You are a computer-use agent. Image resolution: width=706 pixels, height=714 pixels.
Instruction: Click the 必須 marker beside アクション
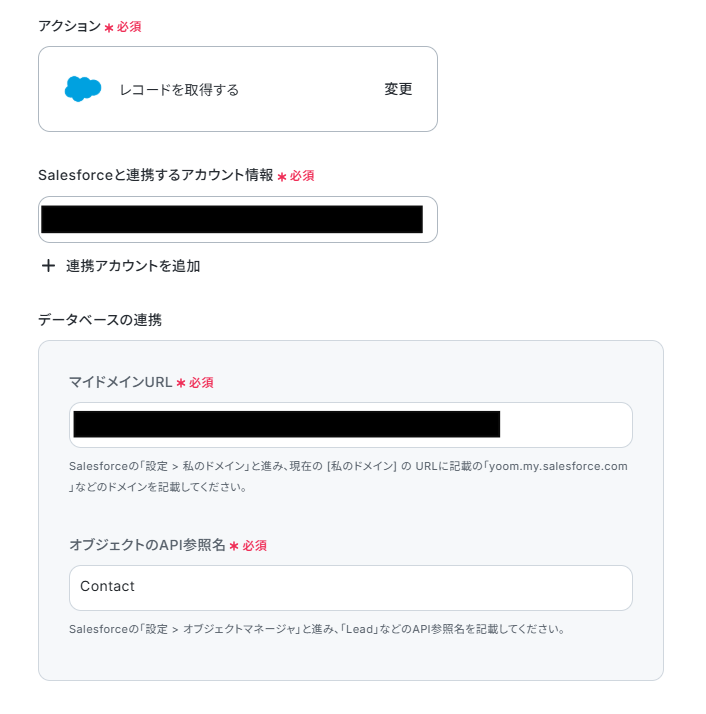pos(129,27)
